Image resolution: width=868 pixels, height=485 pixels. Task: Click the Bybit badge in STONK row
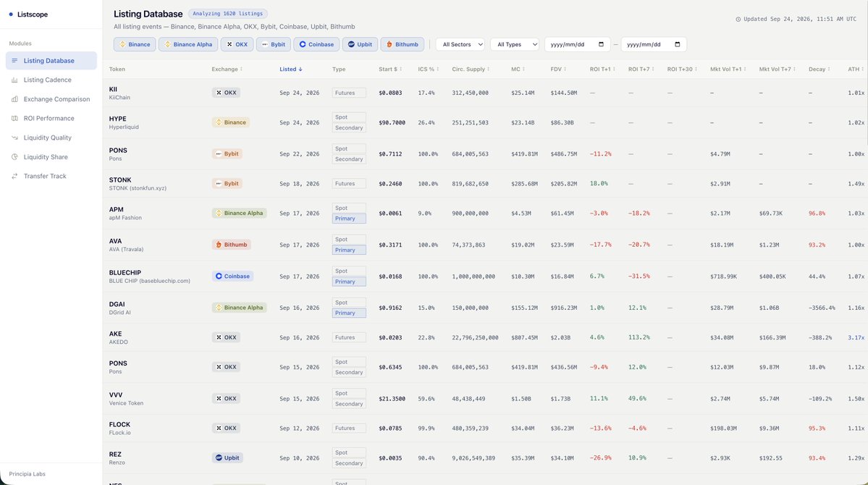[x=227, y=183]
